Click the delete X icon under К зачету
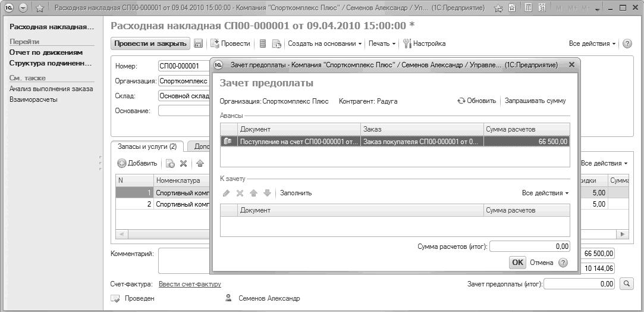This screenshot has height=312, width=644. [240, 193]
